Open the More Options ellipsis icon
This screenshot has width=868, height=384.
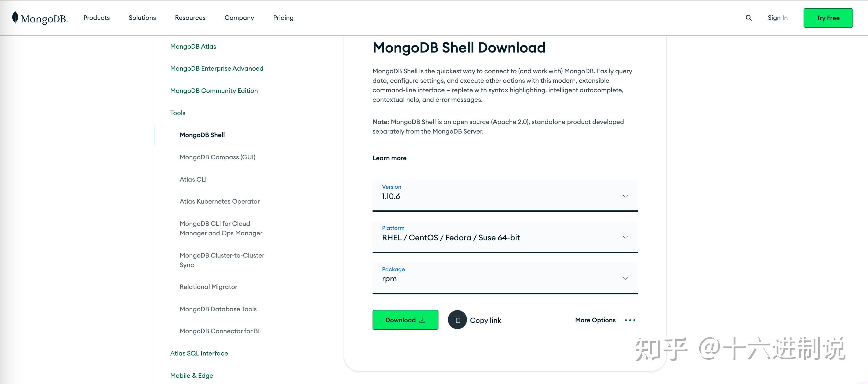(629, 320)
